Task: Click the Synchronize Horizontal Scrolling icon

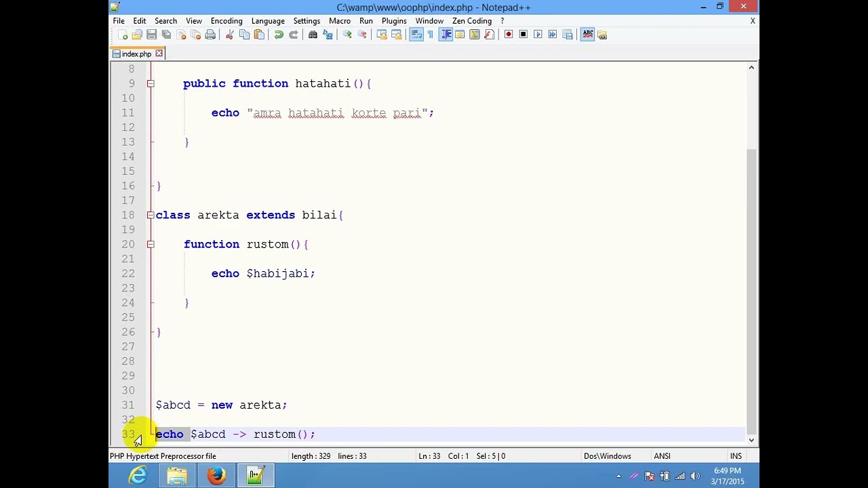Action: (397, 35)
